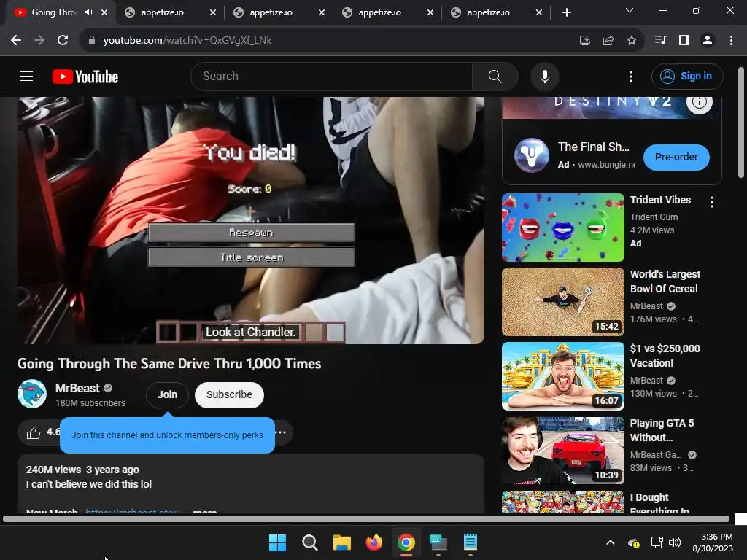Open $1 vs $250,000 Vacation video thumbnail
The height and width of the screenshot is (560, 747).
pyautogui.click(x=562, y=376)
